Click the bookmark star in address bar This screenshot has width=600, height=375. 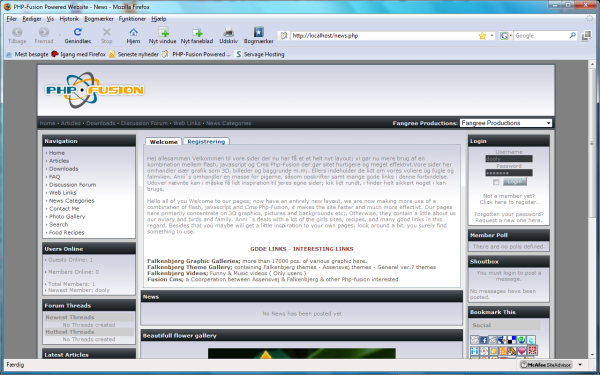(x=482, y=36)
